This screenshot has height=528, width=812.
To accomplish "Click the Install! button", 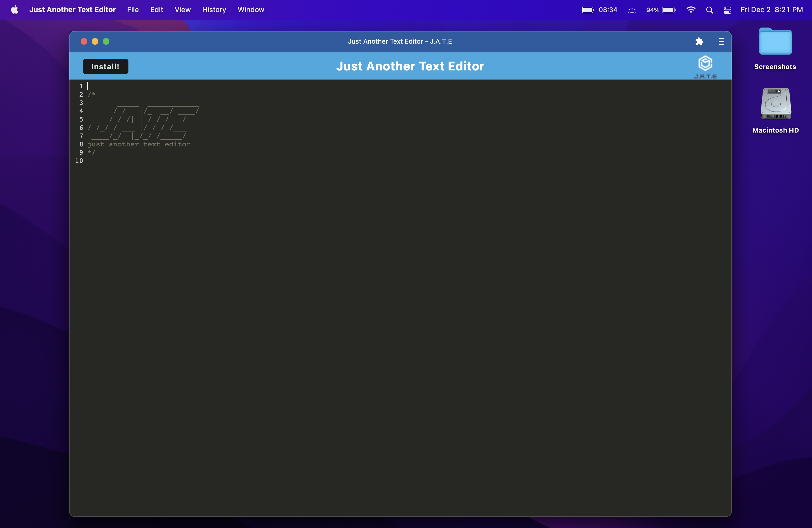I will coord(106,66).
